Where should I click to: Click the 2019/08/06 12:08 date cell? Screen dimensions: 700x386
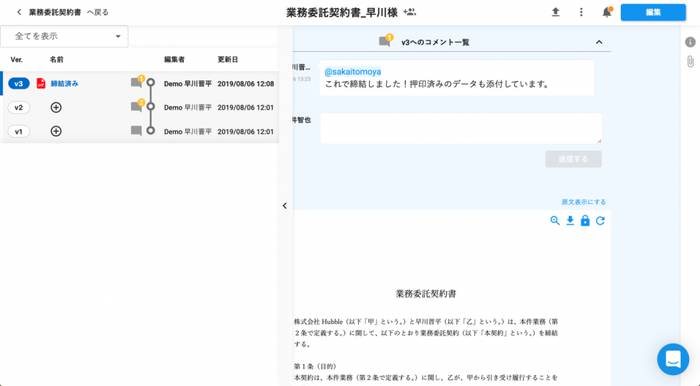click(x=246, y=83)
